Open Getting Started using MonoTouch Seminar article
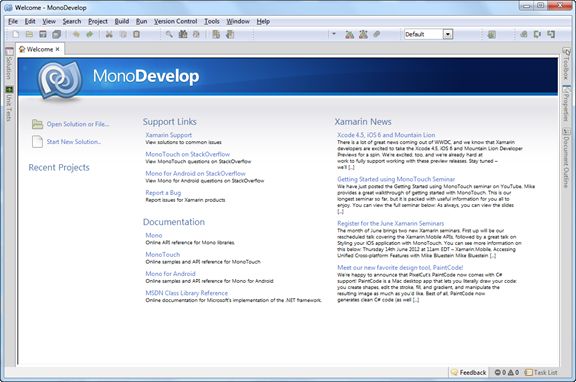This screenshot has height=382, width=576. coord(396,179)
